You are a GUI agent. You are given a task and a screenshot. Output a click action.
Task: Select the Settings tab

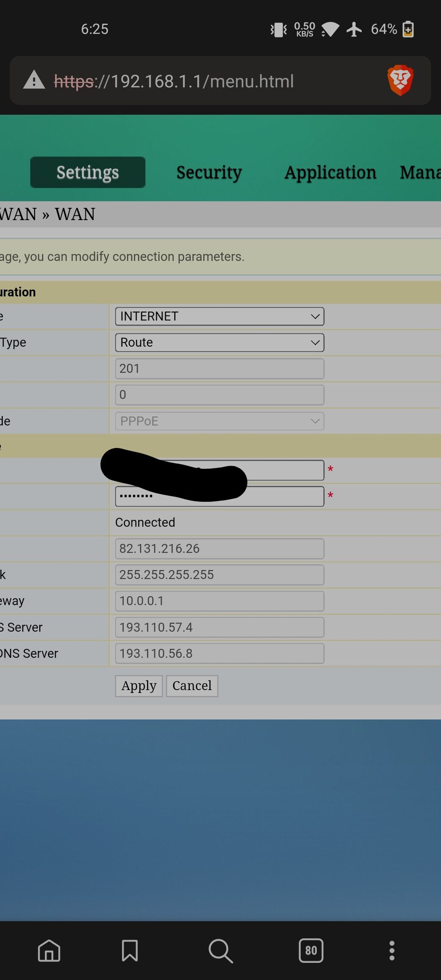[x=88, y=172]
